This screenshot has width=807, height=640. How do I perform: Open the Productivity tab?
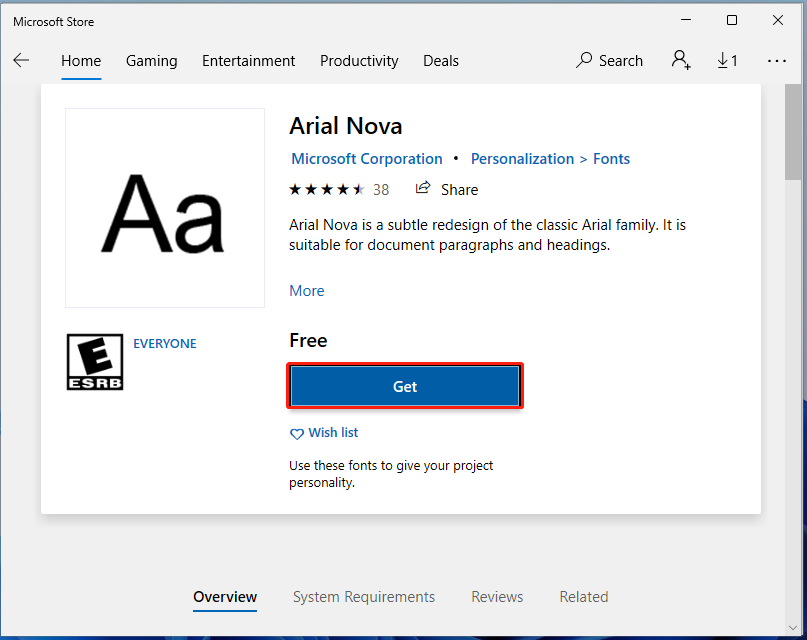tap(359, 61)
